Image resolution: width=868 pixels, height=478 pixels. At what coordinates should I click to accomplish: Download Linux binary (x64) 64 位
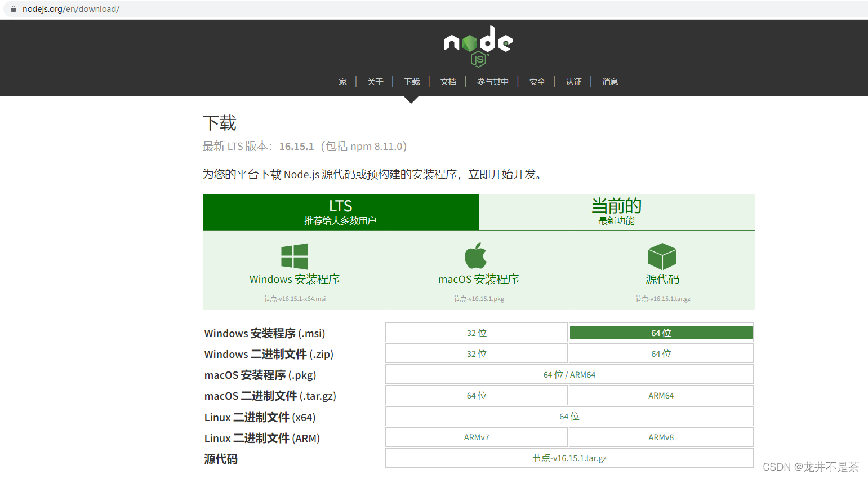tap(569, 416)
